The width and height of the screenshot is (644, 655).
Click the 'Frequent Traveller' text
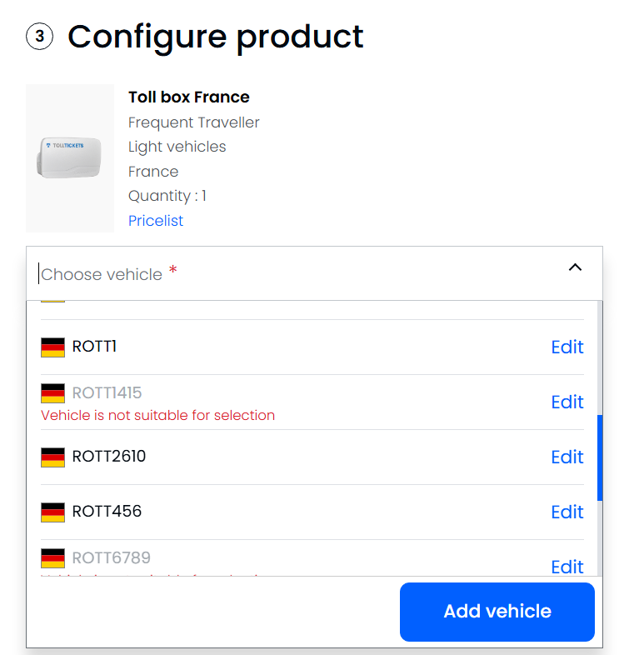(194, 122)
